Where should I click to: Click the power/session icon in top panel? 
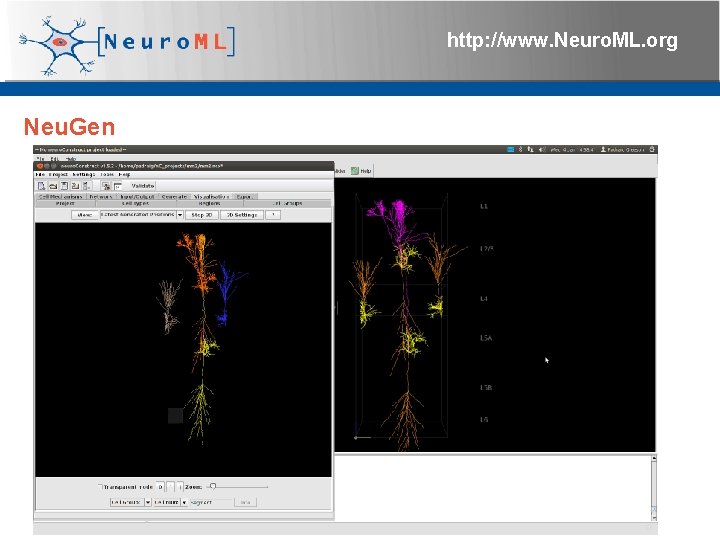(652, 150)
